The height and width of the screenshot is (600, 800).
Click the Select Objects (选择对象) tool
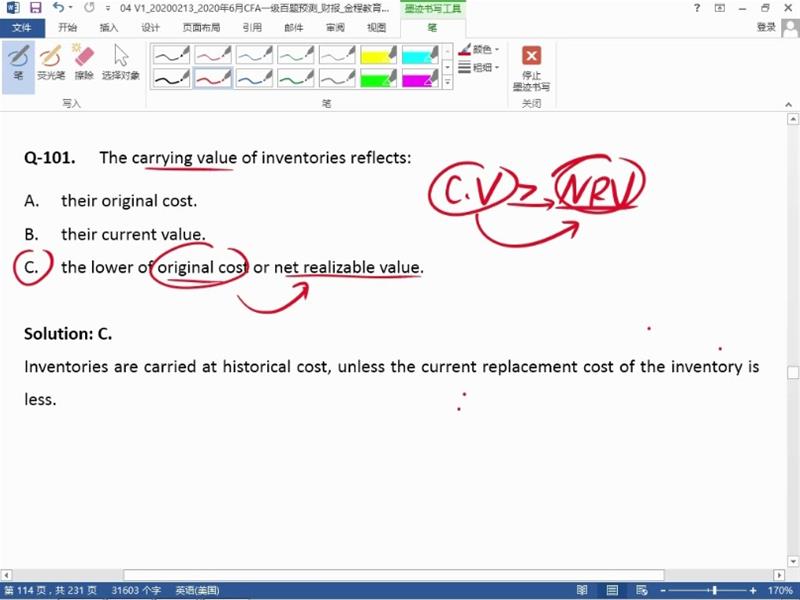point(121,62)
